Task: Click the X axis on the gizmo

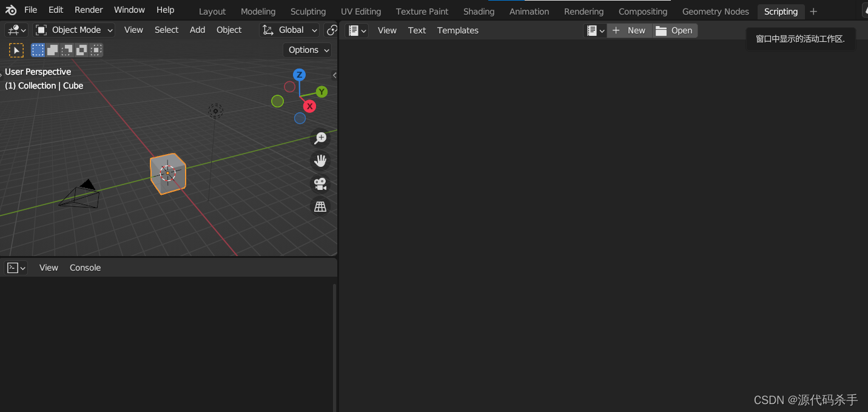Action: click(310, 106)
